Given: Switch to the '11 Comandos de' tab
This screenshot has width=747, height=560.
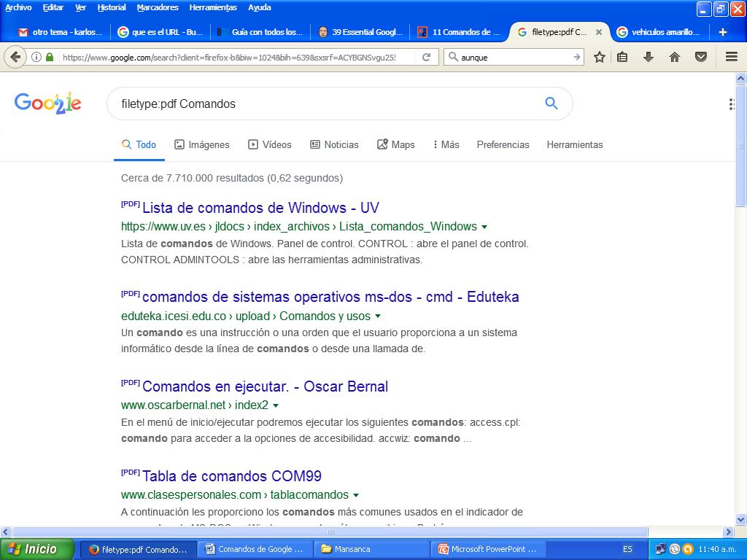Looking at the screenshot, I should (460, 32).
